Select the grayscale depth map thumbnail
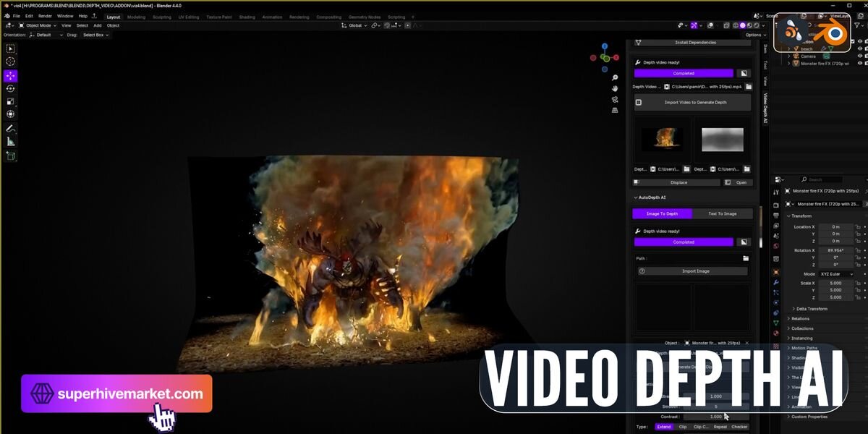 [723, 138]
